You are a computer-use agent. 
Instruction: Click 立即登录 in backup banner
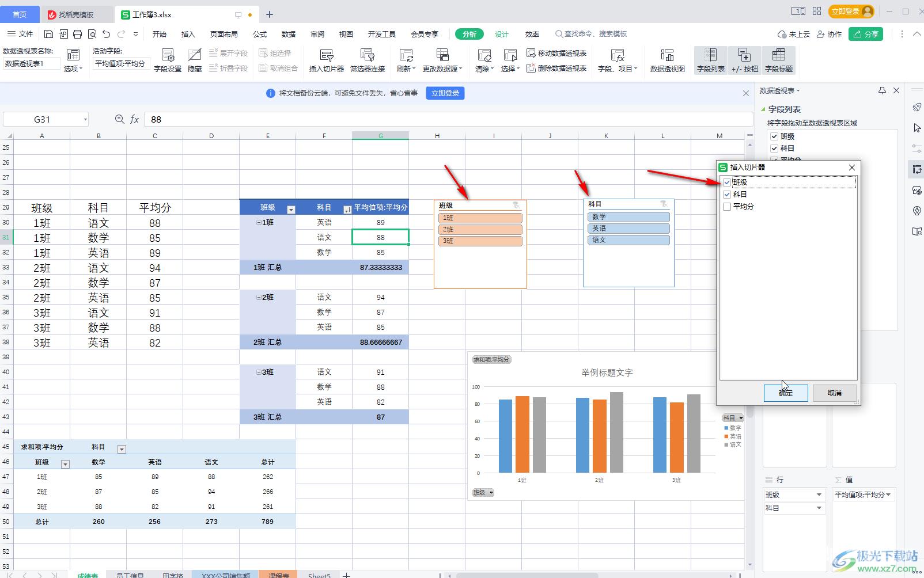click(445, 93)
